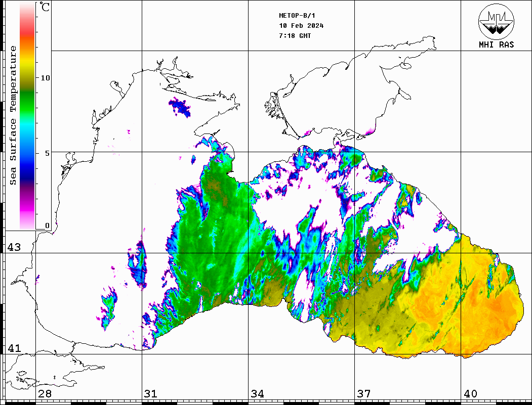This screenshot has width=532, height=405.
Task: Click the longitude label '31'
Action: (x=151, y=394)
